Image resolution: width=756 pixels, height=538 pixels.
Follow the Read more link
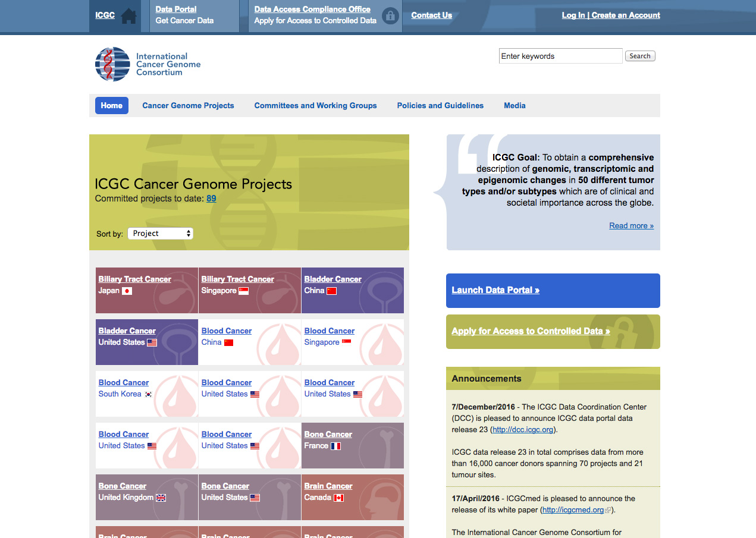point(631,226)
